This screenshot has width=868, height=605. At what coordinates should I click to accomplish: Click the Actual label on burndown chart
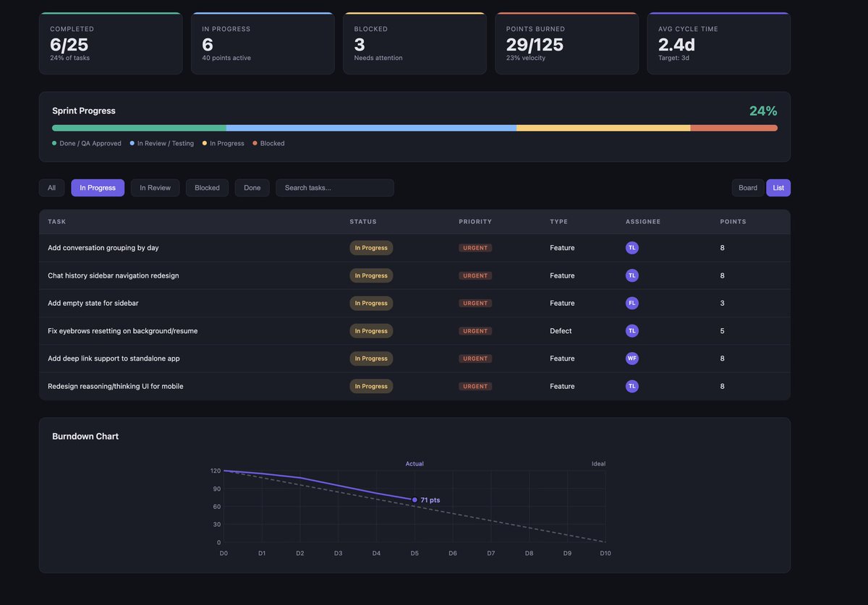pos(414,464)
